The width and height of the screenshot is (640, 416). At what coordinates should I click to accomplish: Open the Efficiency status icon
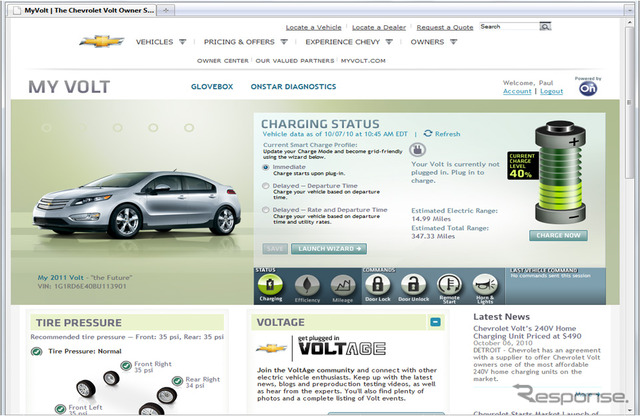307,285
